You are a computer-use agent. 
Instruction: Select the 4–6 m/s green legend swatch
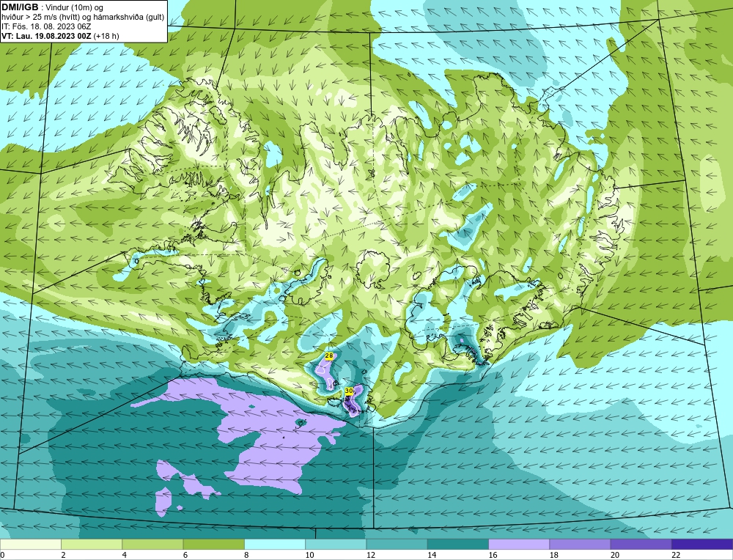tap(153, 545)
